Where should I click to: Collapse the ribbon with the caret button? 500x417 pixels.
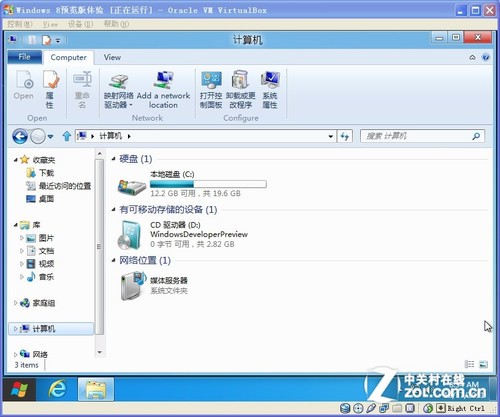[x=472, y=57]
